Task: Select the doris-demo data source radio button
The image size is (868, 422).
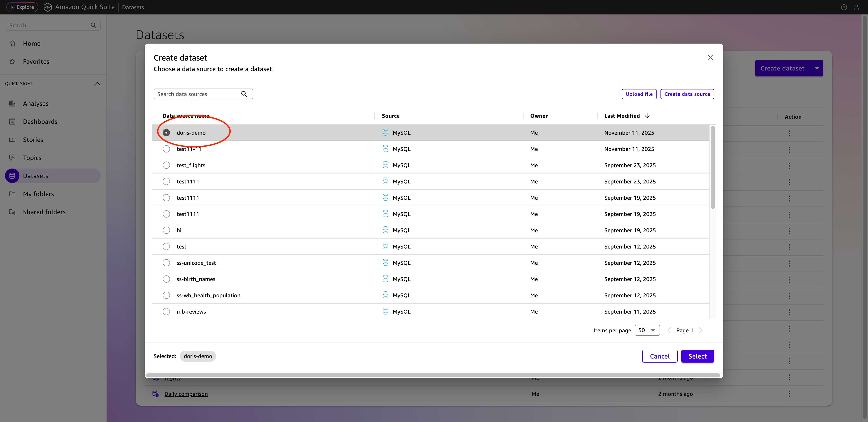Action: tap(166, 132)
